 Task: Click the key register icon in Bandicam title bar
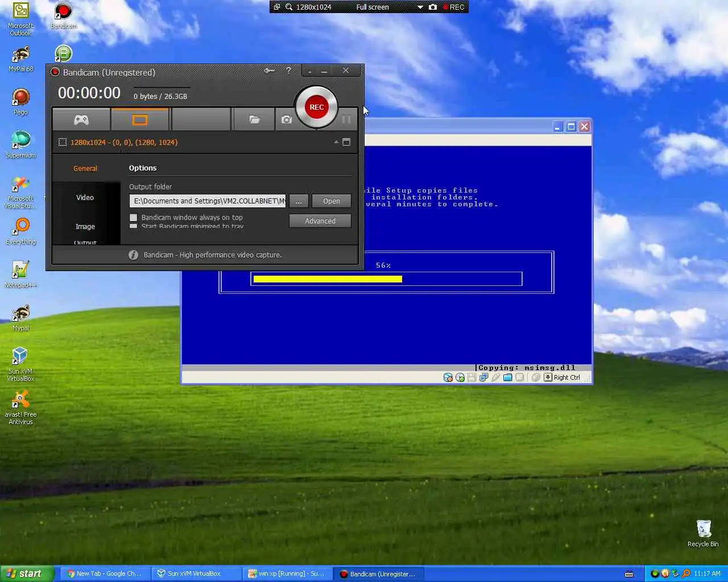tap(269, 70)
